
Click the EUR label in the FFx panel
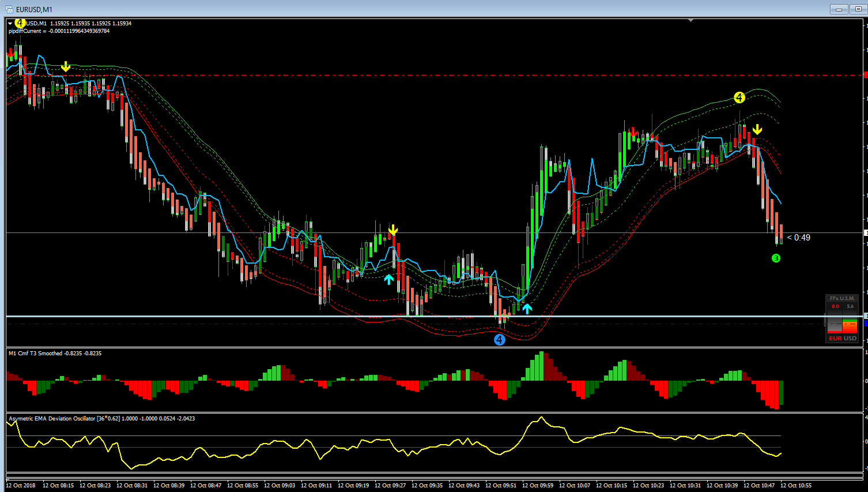pos(835,338)
